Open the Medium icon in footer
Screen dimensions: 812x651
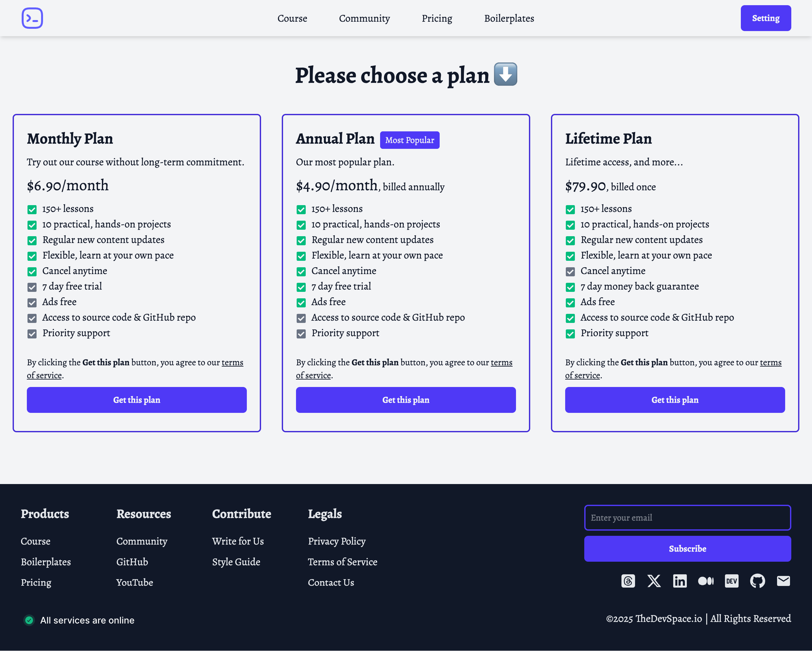[706, 581]
